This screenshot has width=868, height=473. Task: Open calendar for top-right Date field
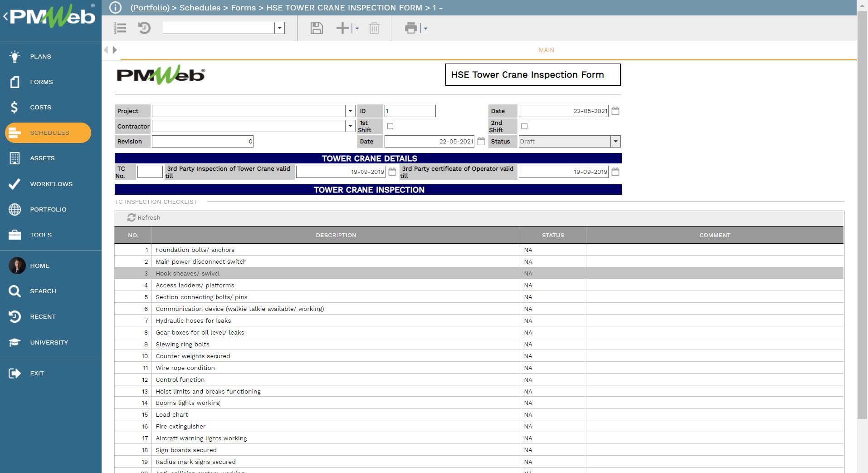(615, 111)
